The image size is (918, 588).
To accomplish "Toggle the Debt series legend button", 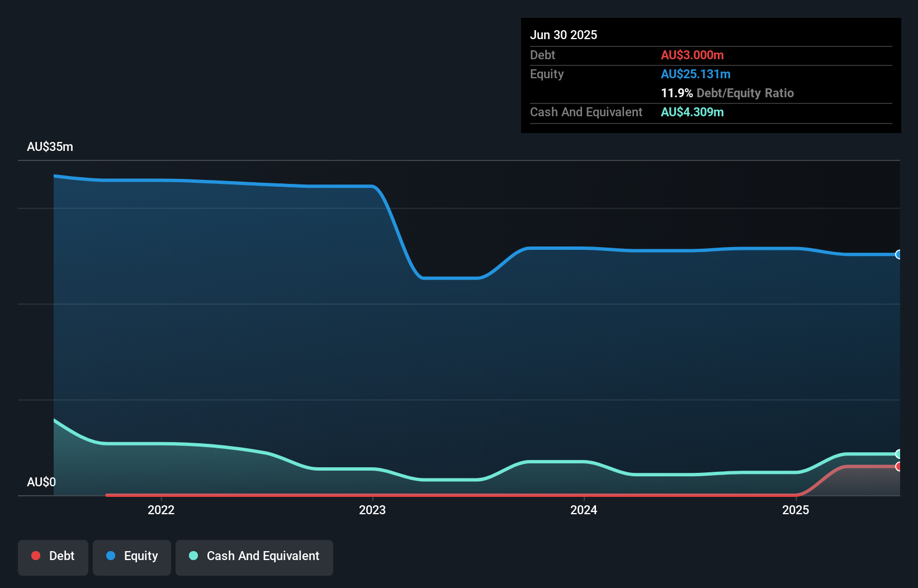I will point(53,557).
